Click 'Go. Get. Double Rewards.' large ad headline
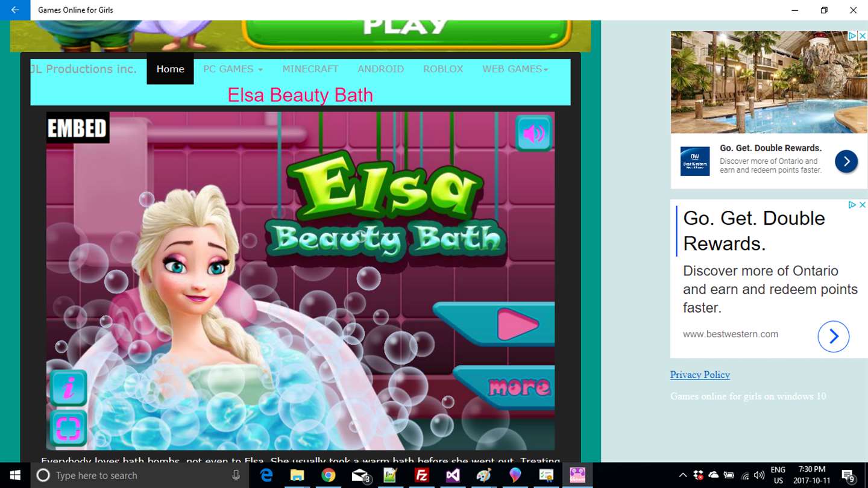 click(754, 231)
